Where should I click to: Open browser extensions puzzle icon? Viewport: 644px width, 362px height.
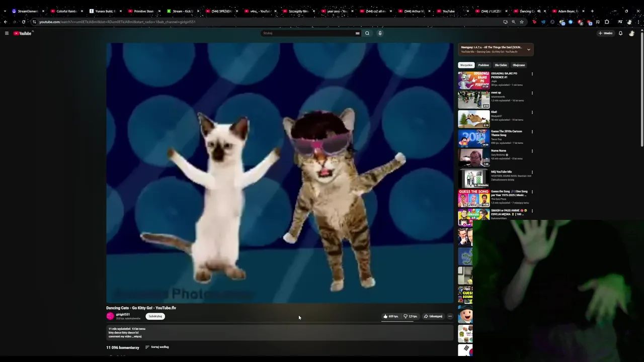607,22
